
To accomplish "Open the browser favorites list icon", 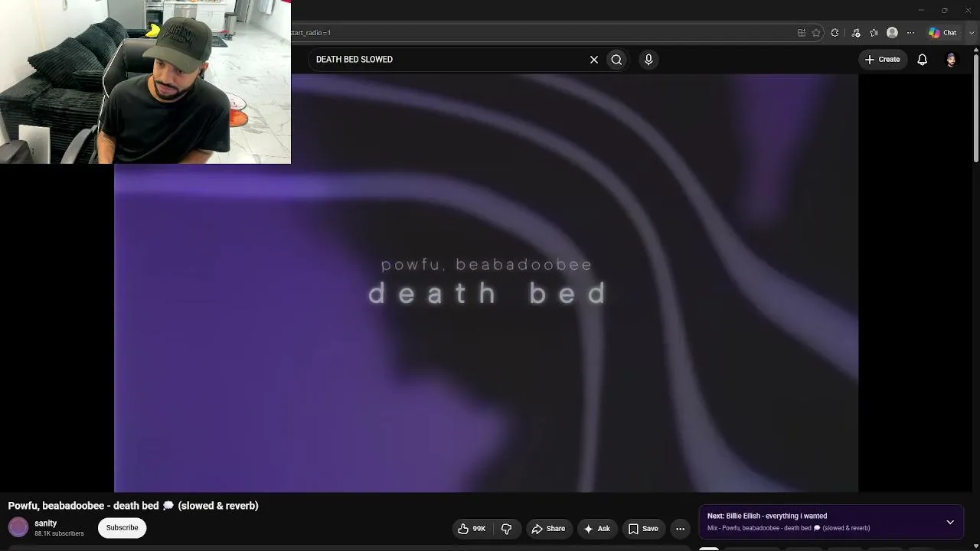I will (x=874, y=33).
